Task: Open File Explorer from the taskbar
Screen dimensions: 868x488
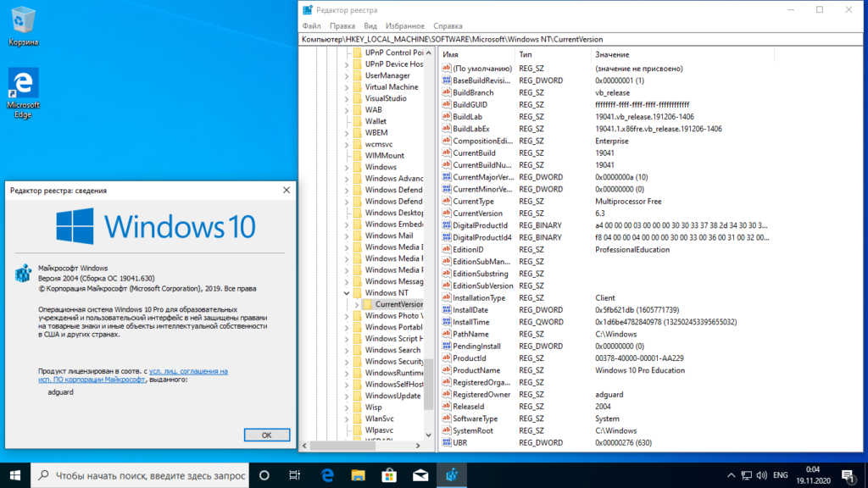Action: (x=359, y=475)
